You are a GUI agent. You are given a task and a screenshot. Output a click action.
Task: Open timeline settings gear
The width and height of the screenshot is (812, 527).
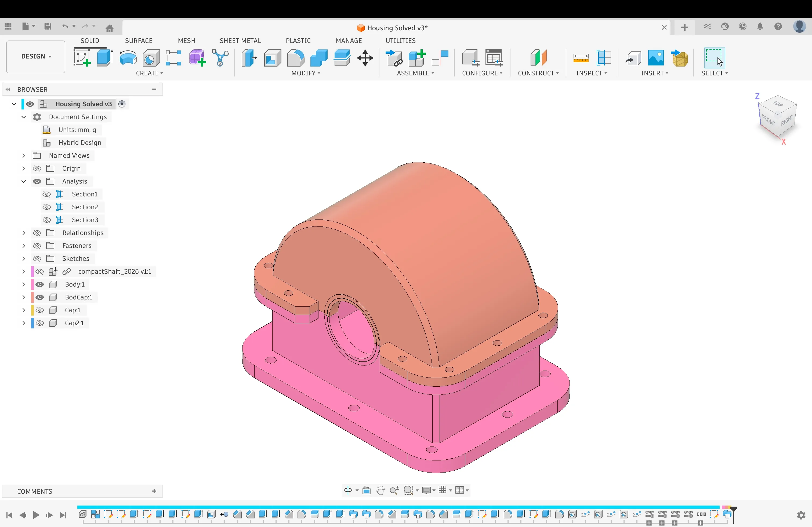coord(801,515)
